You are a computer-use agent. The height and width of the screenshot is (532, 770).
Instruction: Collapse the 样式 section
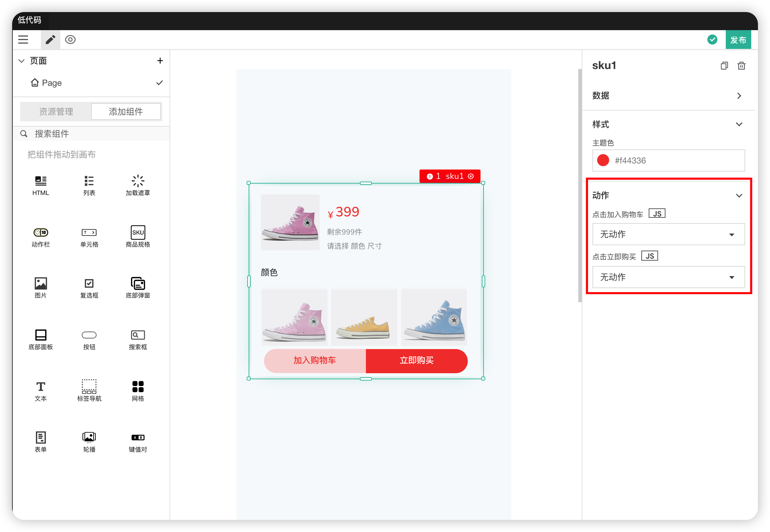point(739,125)
